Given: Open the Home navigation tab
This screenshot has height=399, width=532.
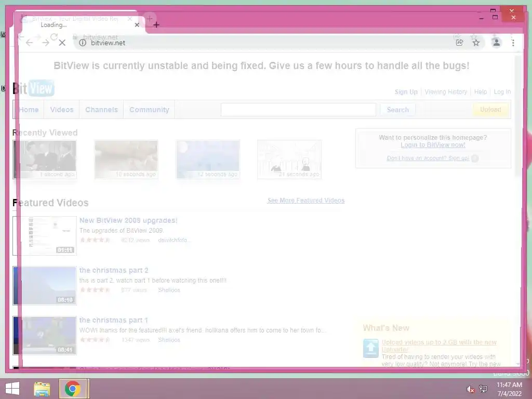Looking at the screenshot, I should click(x=29, y=110).
